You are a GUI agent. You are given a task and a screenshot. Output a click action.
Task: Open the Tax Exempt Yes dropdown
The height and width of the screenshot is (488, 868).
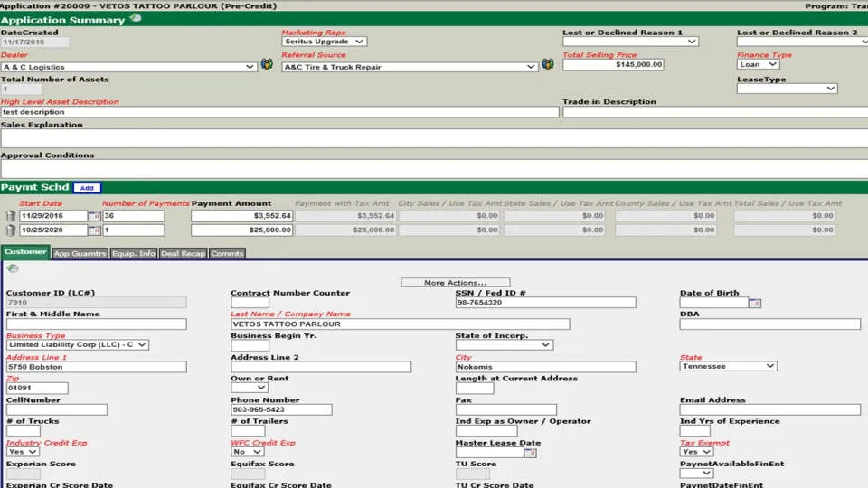tap(696, 452)
